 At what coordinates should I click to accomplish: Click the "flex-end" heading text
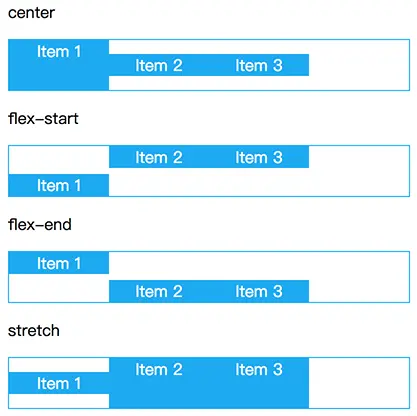coord(40,225)
